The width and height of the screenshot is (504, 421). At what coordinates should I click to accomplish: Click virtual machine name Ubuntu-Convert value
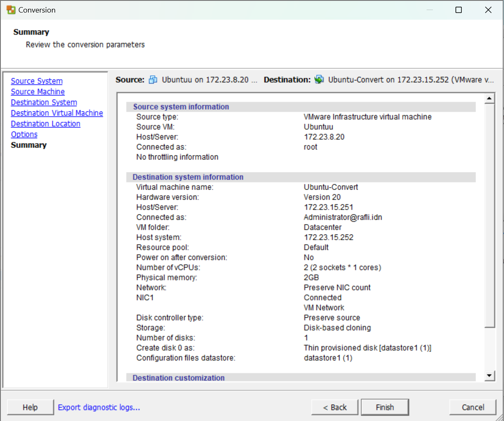coord(331,187)
